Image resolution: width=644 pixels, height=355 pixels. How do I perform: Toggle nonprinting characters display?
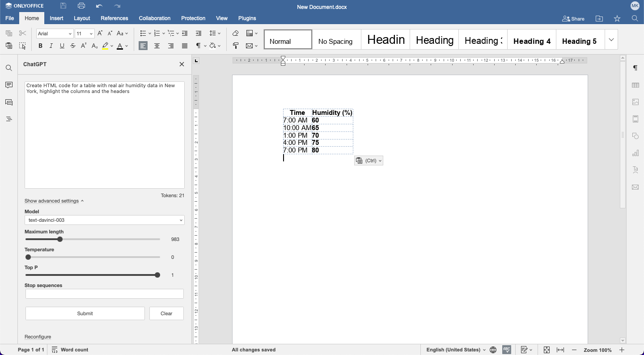[199, 46]
